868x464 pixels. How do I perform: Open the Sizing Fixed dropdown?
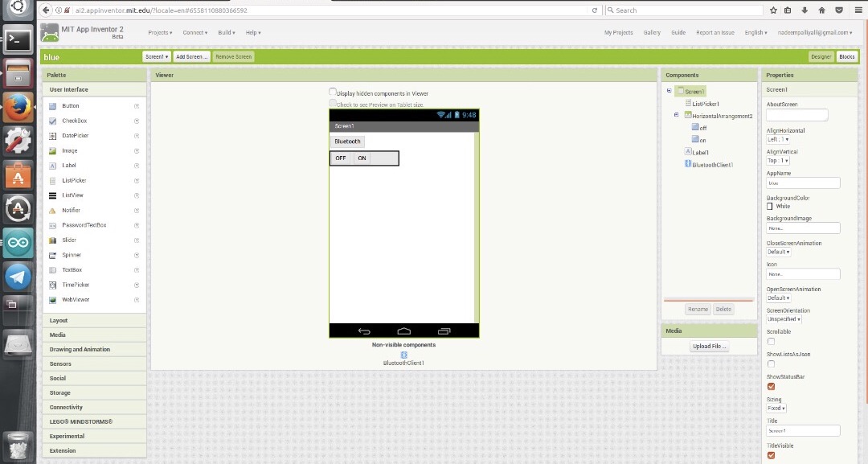(x=776, y=408)
